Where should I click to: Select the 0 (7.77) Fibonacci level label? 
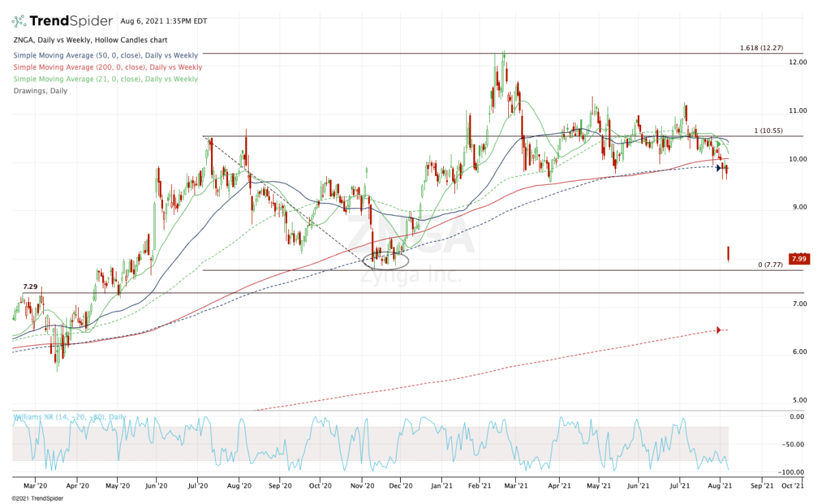(770, 264)
